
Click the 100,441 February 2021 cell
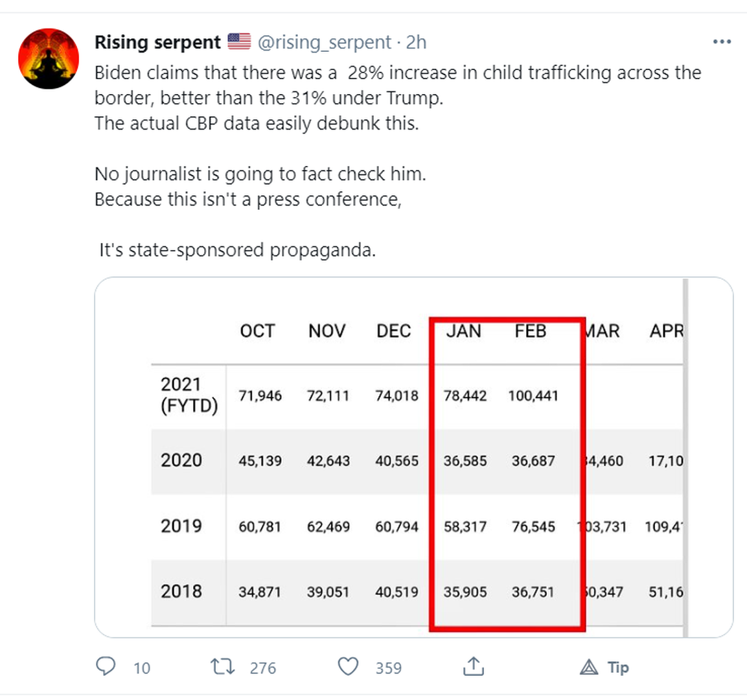[x=533, y=396]
